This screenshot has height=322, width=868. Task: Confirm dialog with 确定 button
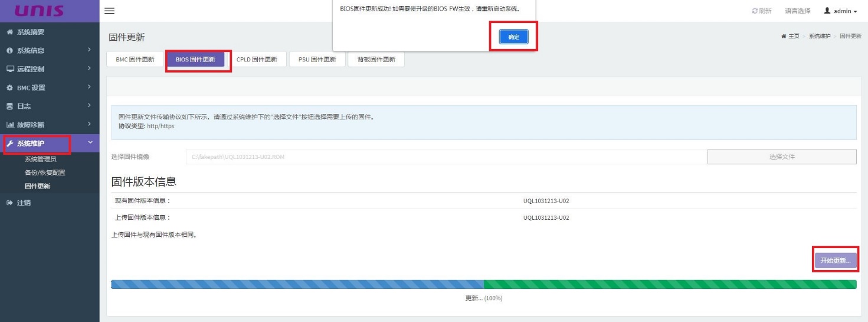tap(513, 37)
